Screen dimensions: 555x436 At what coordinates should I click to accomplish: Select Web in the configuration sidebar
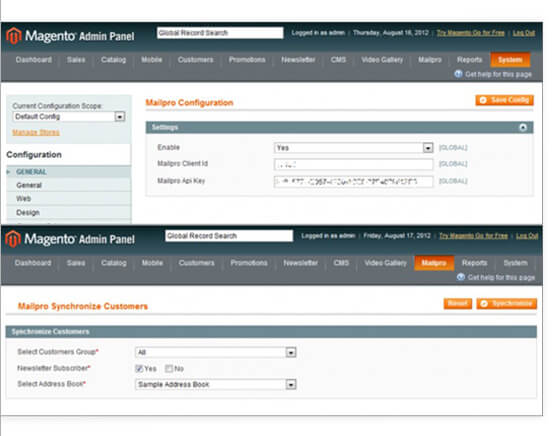tap(69, 199)
